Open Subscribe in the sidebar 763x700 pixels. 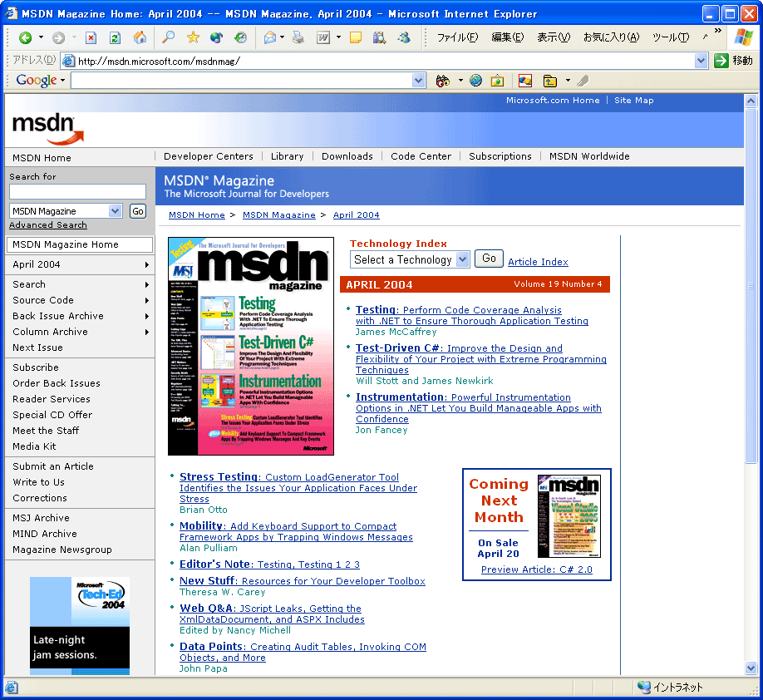click(x=36, y=367)
